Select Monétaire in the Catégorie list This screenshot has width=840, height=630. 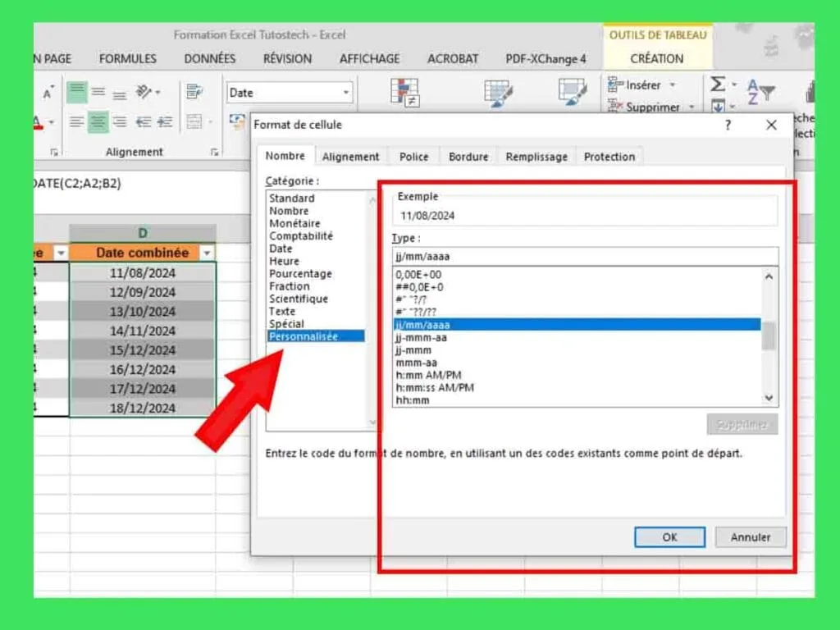295,222
